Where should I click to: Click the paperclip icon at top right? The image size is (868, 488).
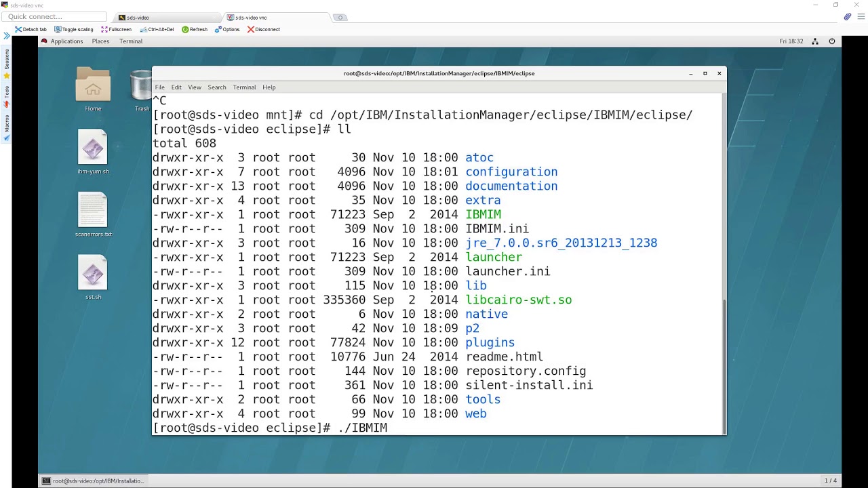pos(848,17)
